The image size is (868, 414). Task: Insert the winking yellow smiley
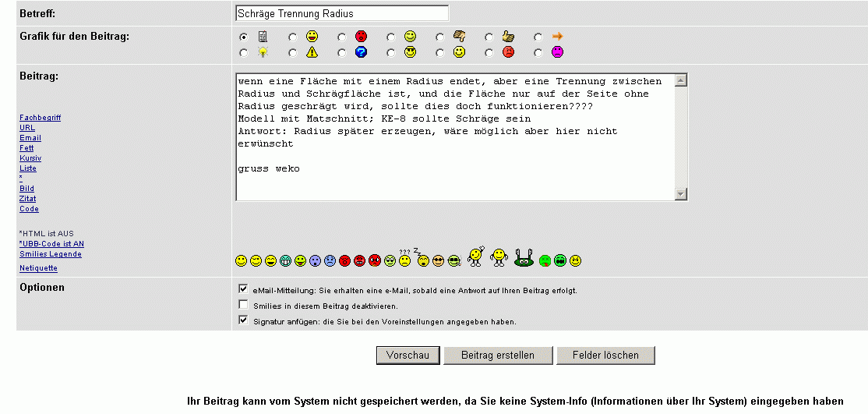pos(256,261)
